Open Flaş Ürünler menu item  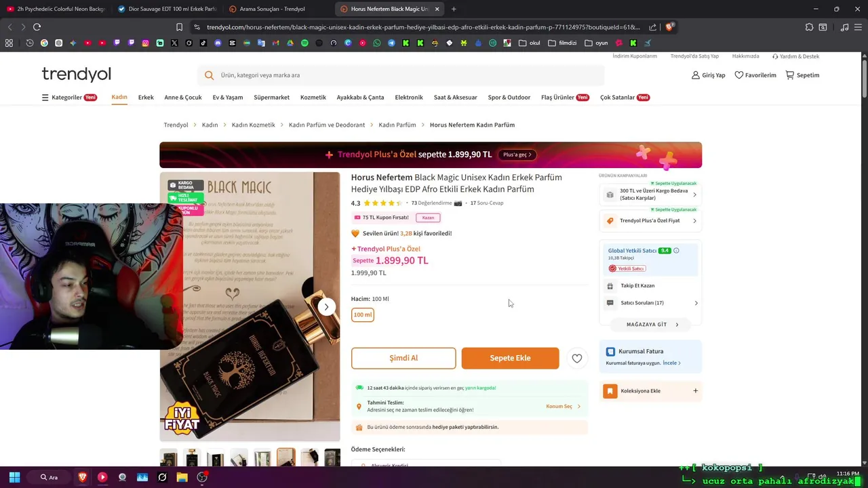click(x=565, y=98)
